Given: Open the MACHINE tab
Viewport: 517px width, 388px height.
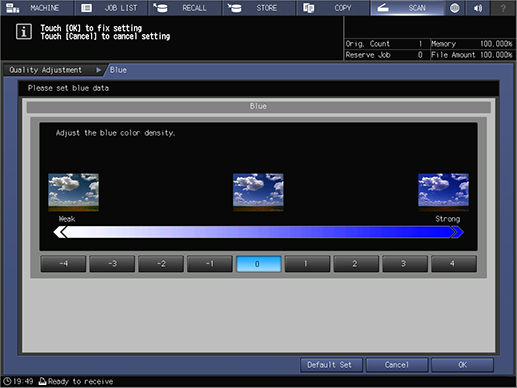Looking at the screenshot, I should point(36,8).
